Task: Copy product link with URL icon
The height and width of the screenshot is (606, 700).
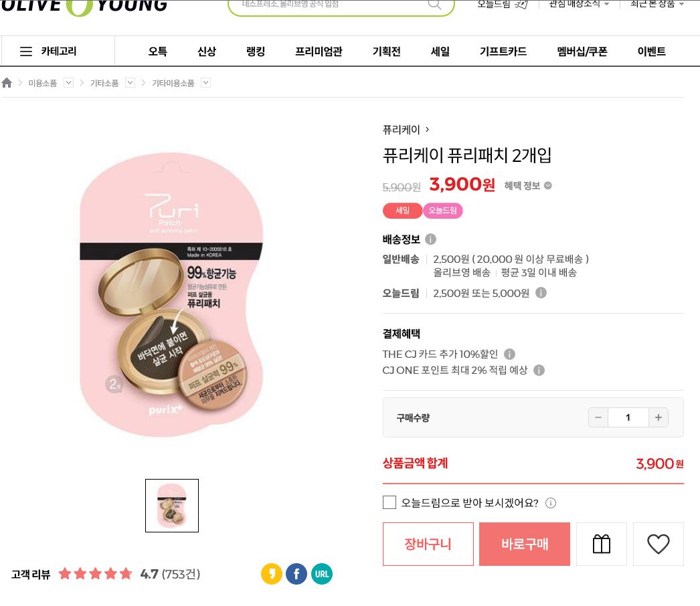Action: coord(322,574)
